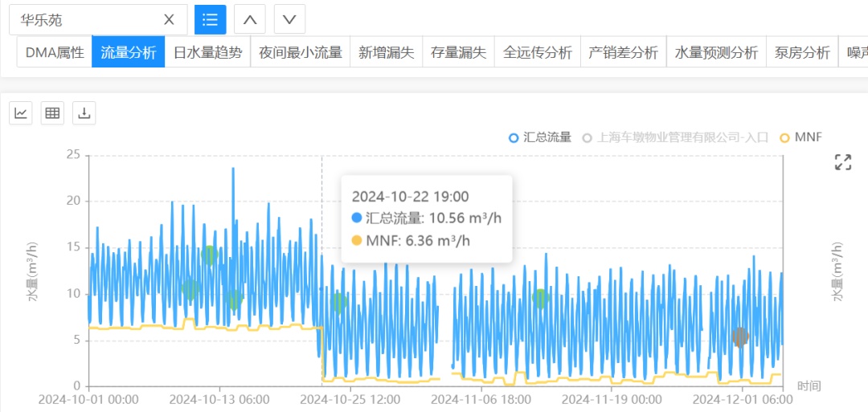Open the 水量预测分析 tab
Viewport: 868px width, 412px height.
coord(716,52)
